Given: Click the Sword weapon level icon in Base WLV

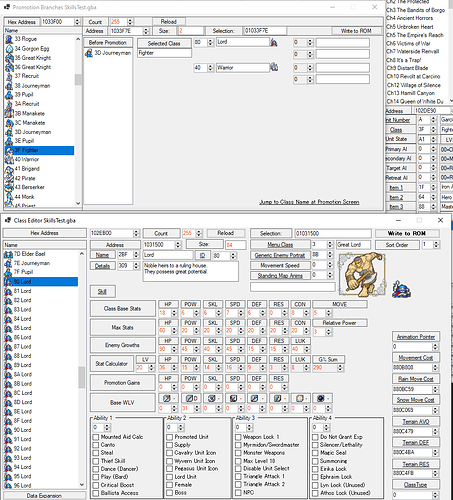Looking at the screenshot, I should (x=167, y=398).
